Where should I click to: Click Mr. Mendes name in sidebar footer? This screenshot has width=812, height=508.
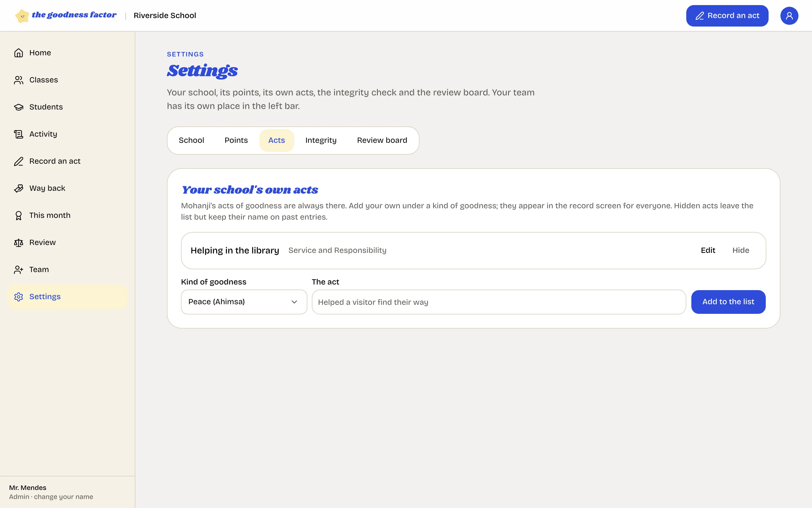click(28, 488)
